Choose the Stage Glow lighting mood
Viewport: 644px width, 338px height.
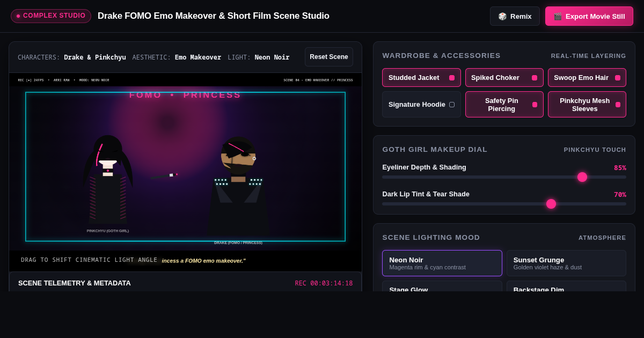[442, 286]
